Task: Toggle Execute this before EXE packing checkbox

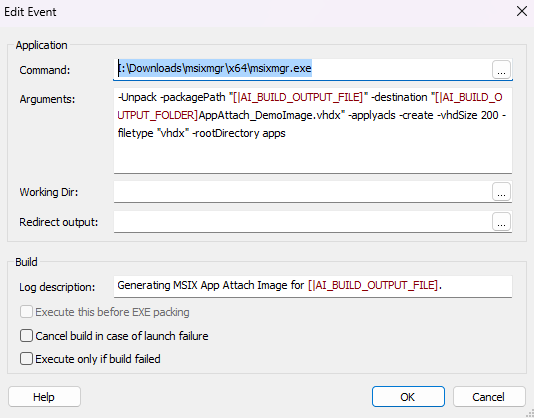Action: (x=26, y=312)
